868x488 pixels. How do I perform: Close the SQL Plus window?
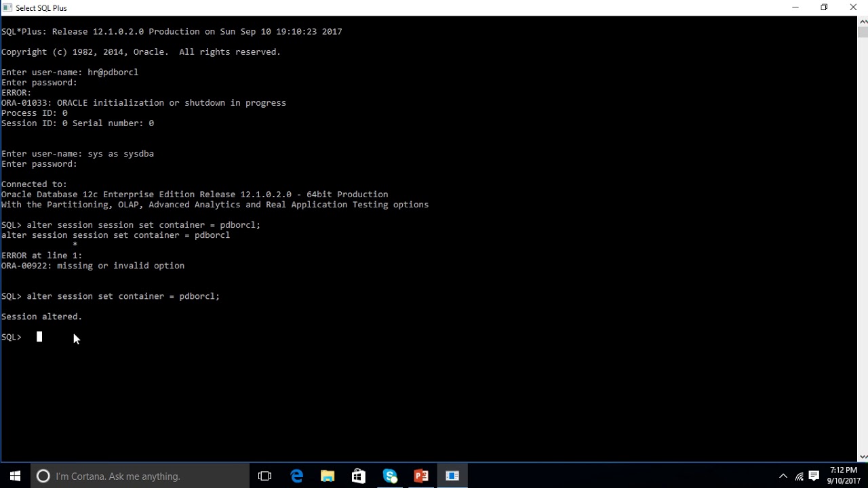pos(853,7)
